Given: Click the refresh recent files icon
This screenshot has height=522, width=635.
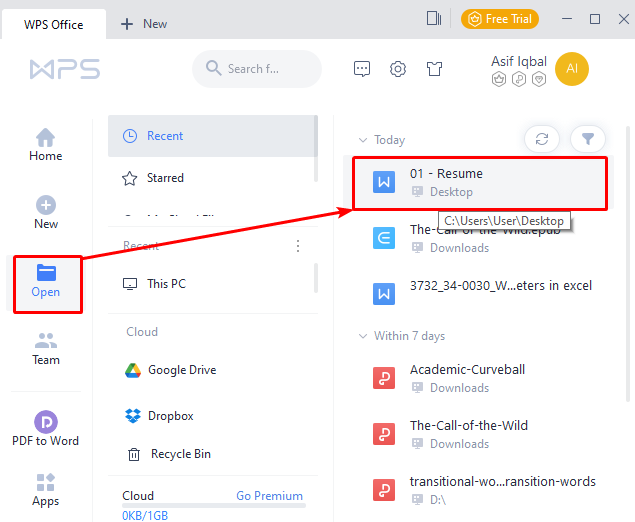Looking at the screenshot, I should pyautogui.click(x=542, y=139).
